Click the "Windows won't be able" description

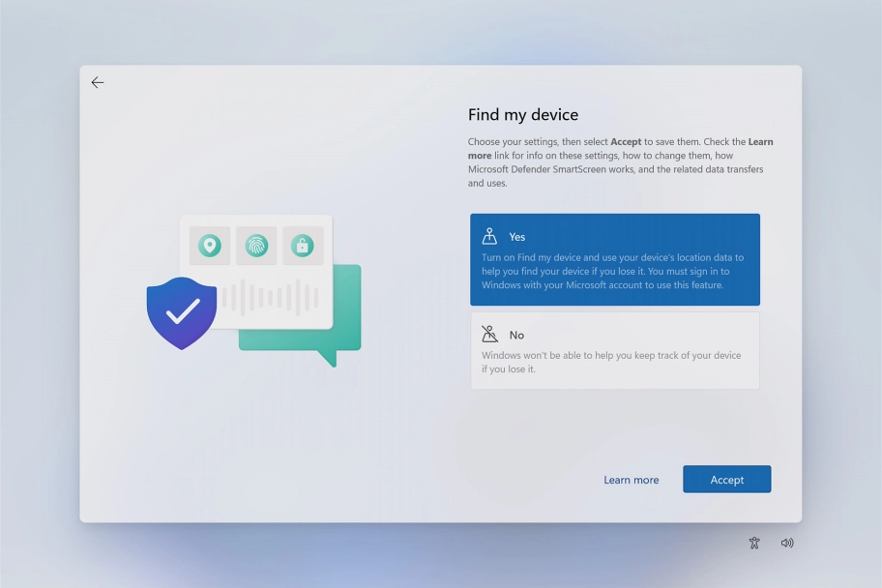611,363
